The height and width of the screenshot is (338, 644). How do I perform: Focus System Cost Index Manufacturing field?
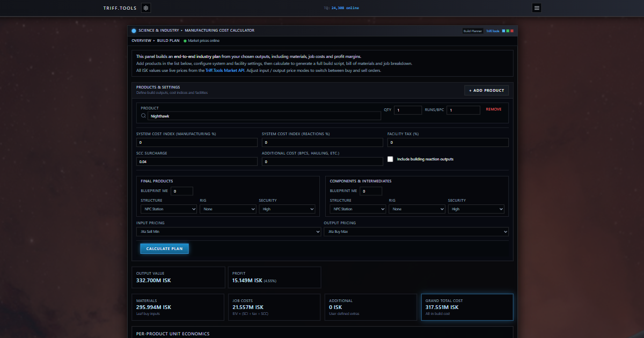pos(196,142)
